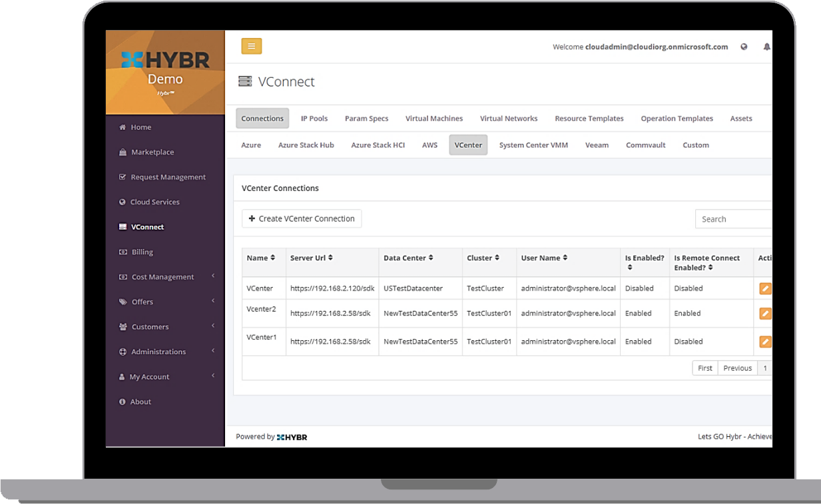This screenshot has height=504, width=821.
Task: Select the Custom connection type
Action: click(x=696, y=145)
